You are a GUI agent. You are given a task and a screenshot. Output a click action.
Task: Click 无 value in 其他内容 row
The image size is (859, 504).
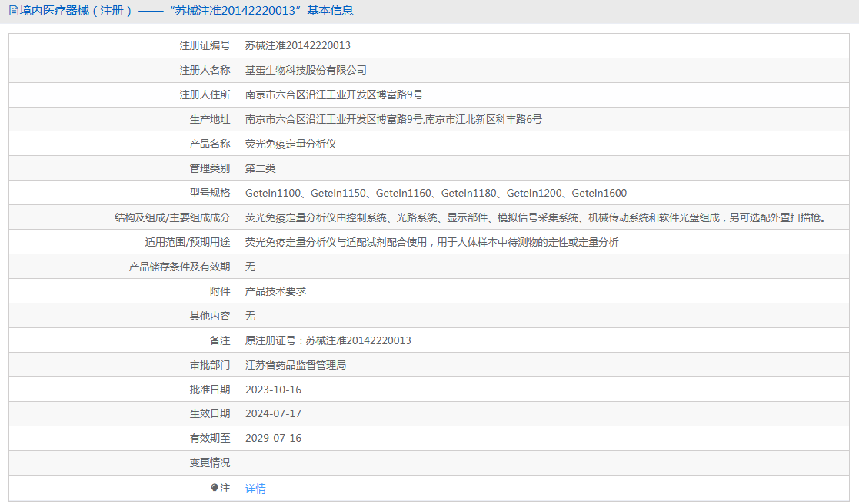coord(251,317)
